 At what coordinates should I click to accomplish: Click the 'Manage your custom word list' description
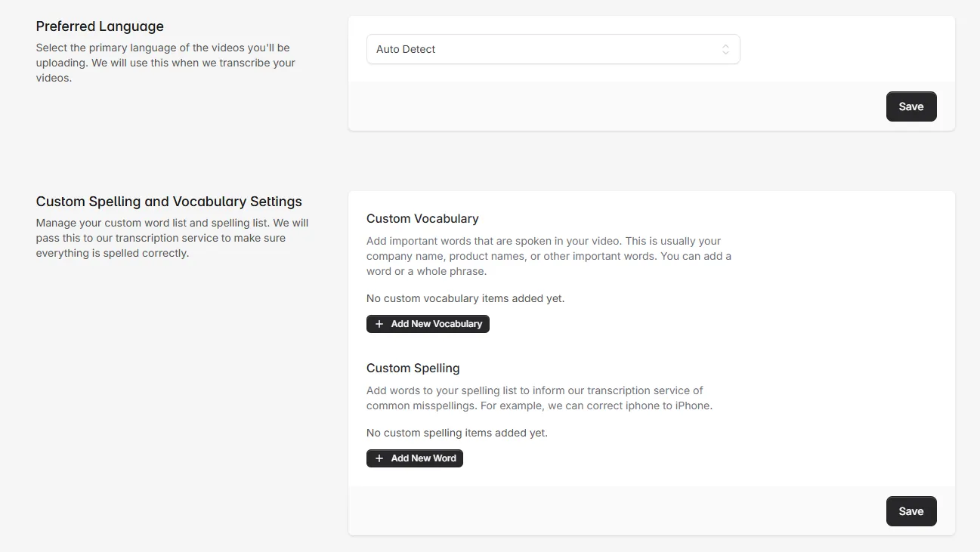tap(172, 238)
